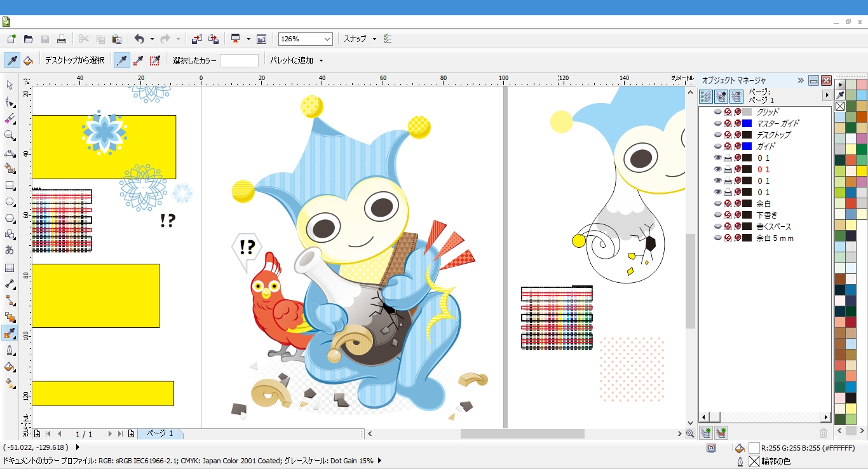
Task: Click the 選択したカラー color field
Action: pos(239,61)
